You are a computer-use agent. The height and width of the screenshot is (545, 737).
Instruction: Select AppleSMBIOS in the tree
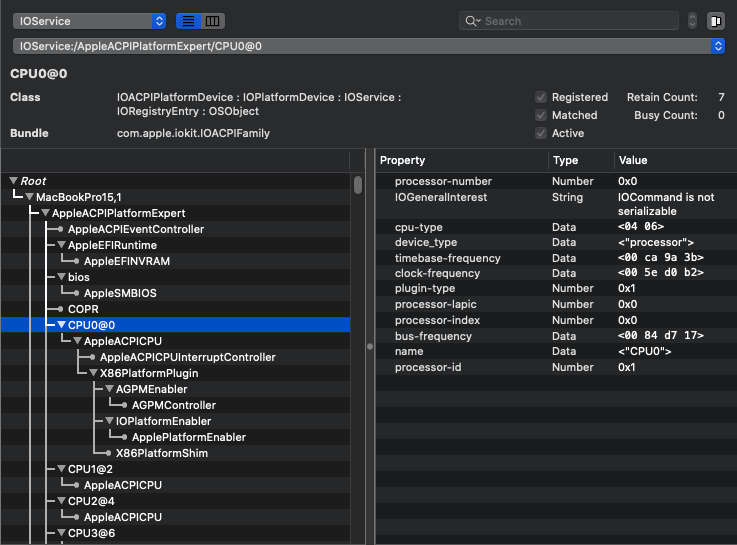(120, 293)
